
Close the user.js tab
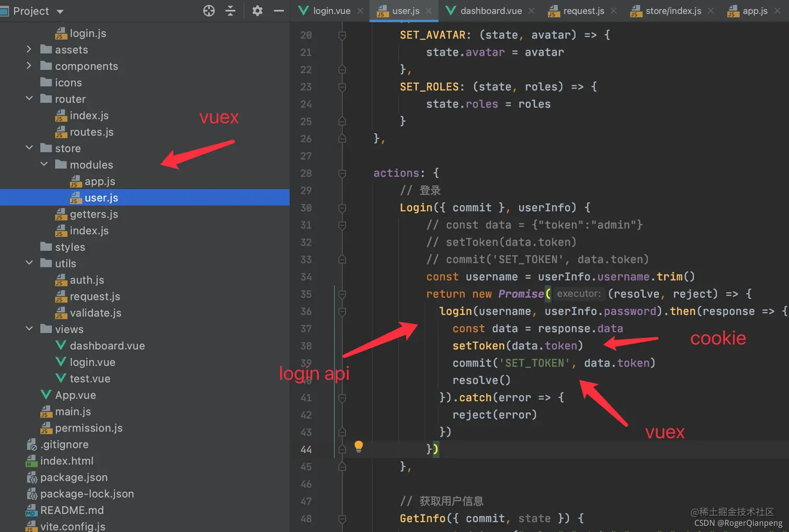tap(428, 11)
